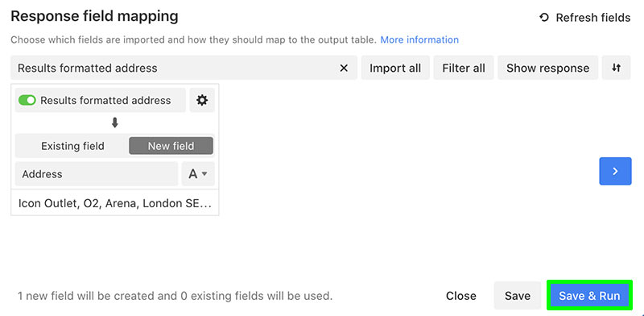This screenshot has width=644, height=316.
Task: Click the Close button
Action: pos(461,296)
